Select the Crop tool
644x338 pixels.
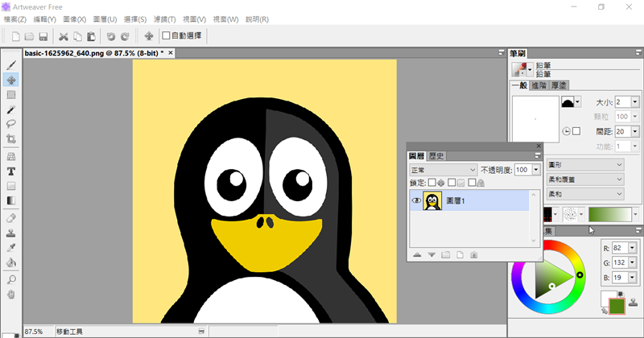11,139
